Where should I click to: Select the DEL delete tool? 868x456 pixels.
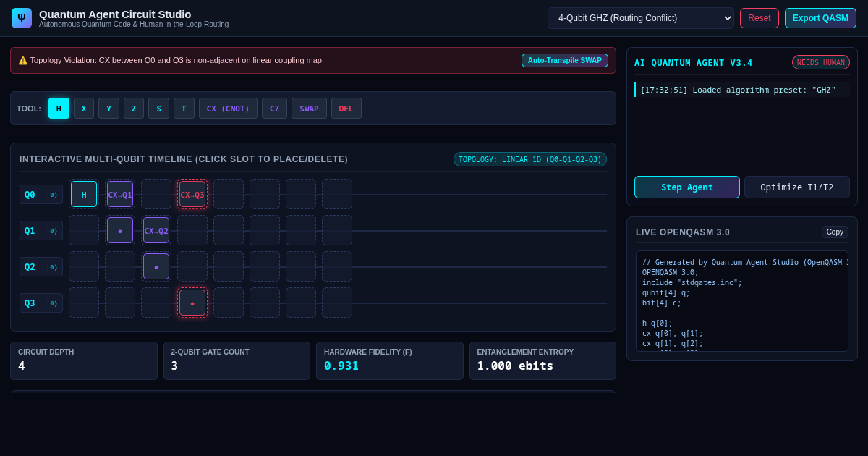(x=346, y=109)
